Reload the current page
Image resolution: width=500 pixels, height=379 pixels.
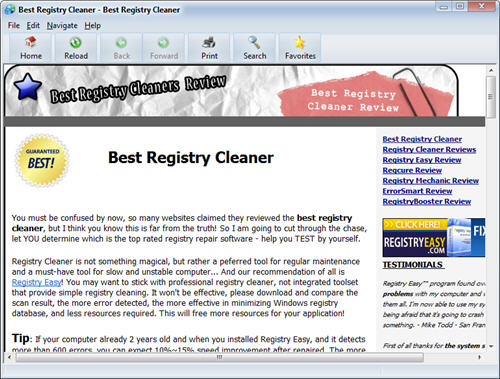76,48
